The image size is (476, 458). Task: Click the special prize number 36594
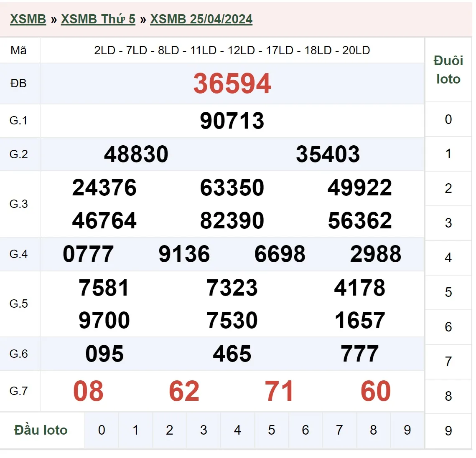(232, 84)
